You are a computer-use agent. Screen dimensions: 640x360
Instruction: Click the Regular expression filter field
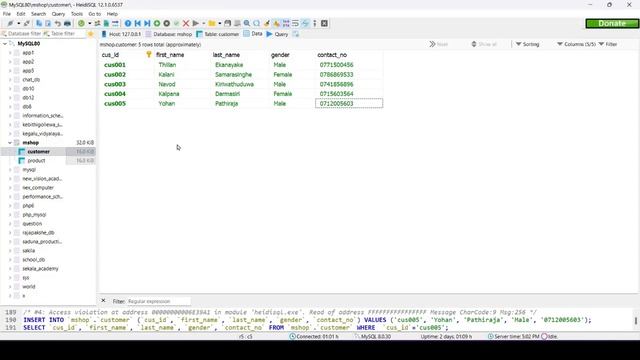[158, 301]
